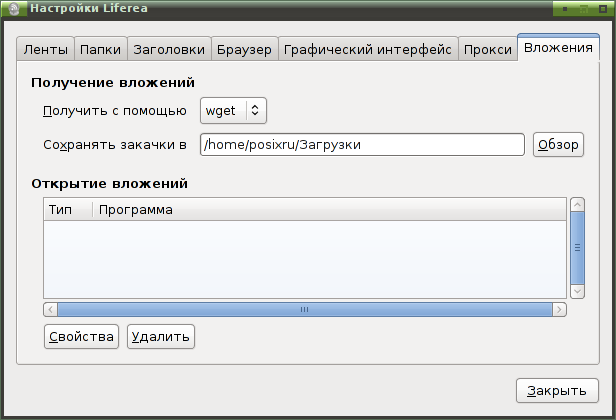This screenshot has height=420, width=616.
Task: Sort by the Программа column header
Action: (330, 209)
